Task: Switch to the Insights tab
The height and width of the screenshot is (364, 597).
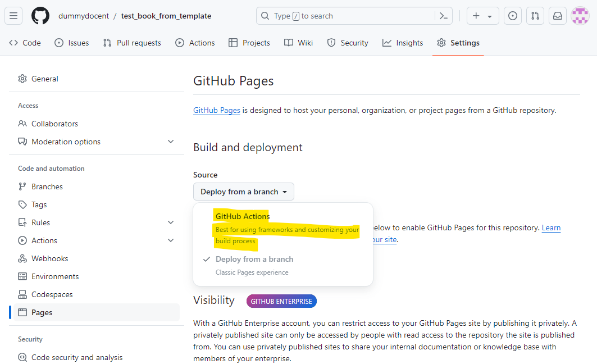Action: 403,43
